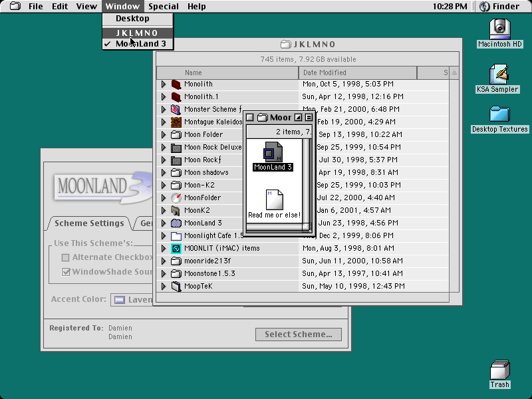
Task: Open the View menu
Action: tap(86, 6)
